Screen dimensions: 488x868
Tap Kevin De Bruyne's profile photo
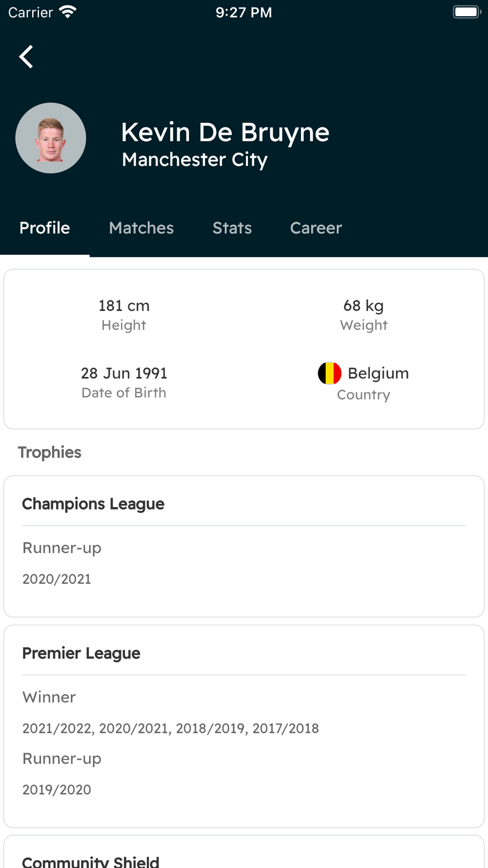(x=51, y=138)
